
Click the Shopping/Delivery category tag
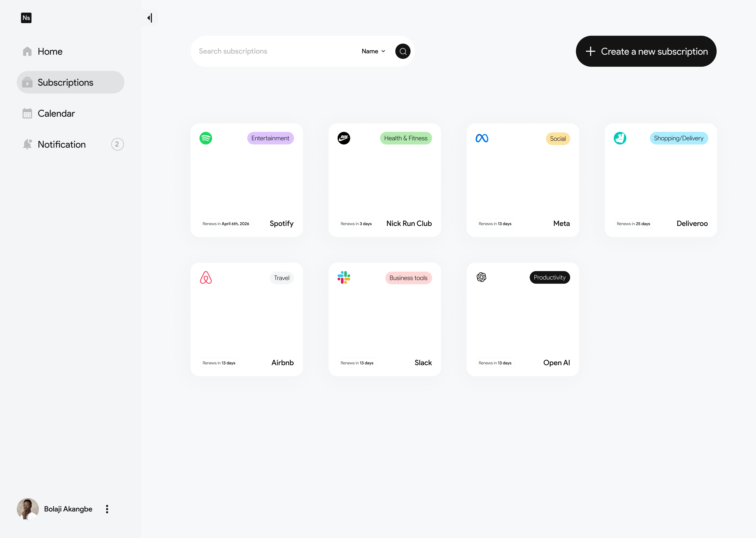pos(679,138)
